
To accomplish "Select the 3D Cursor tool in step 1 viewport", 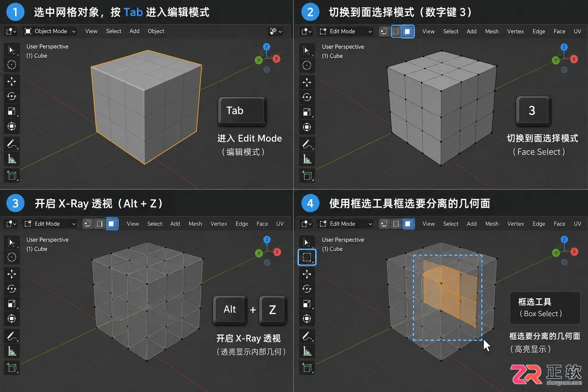I will tap(12, 65).
